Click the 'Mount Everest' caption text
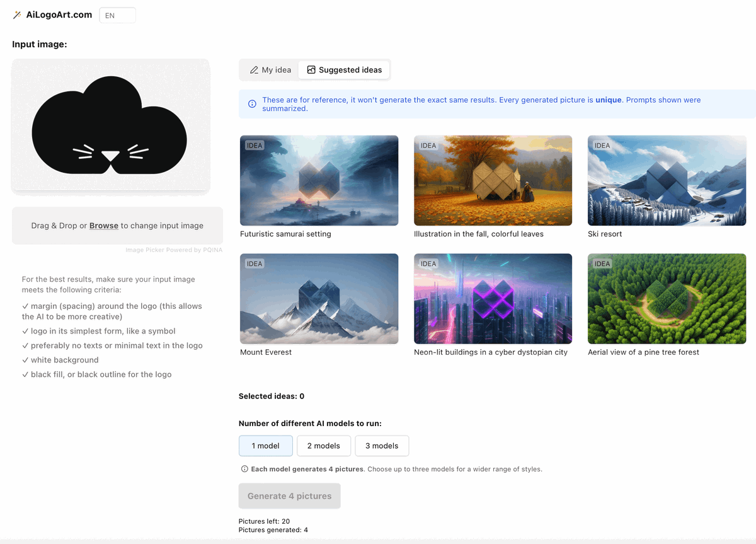Image resolution: width=756 pixels, height=544 pixels. 266,352
